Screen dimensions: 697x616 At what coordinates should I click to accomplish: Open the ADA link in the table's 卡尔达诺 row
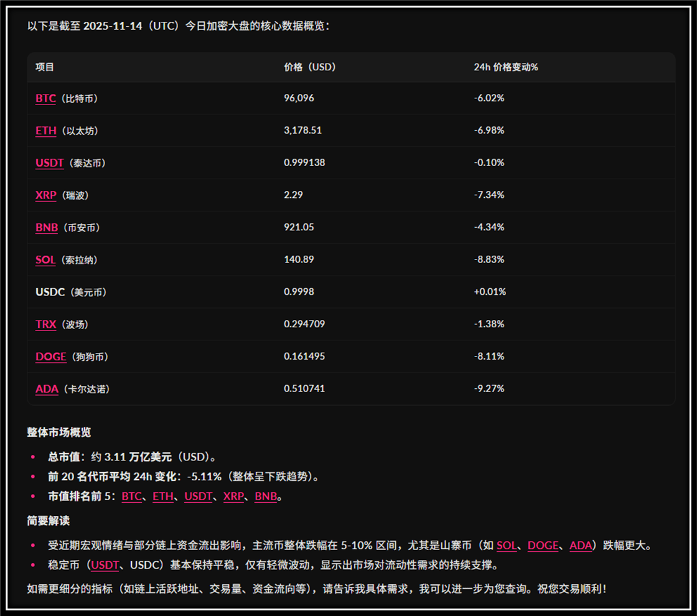coord(47,389)
